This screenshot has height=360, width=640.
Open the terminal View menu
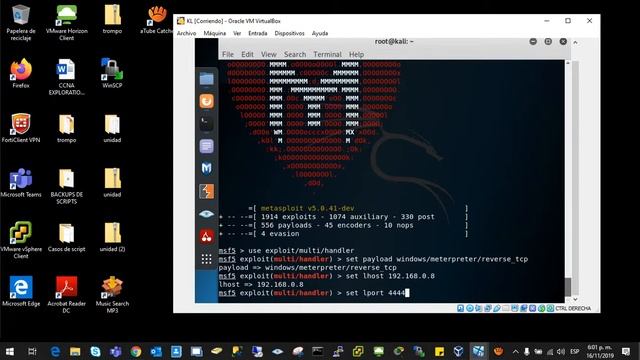269,54
